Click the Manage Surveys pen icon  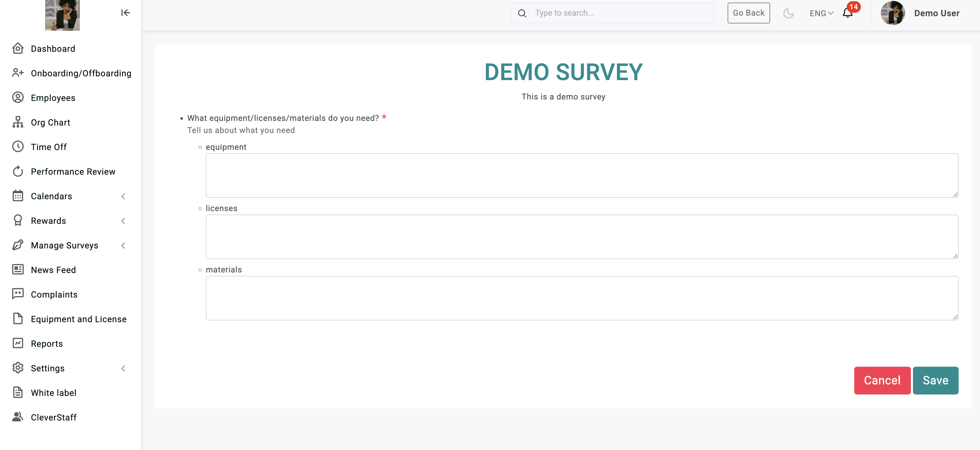(18, 245)
